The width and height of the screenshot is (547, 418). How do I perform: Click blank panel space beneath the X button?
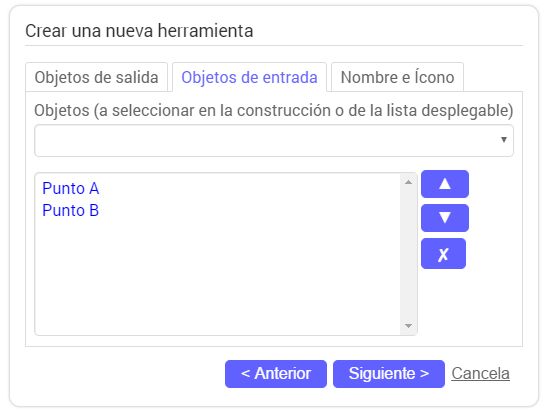(467, 305)
